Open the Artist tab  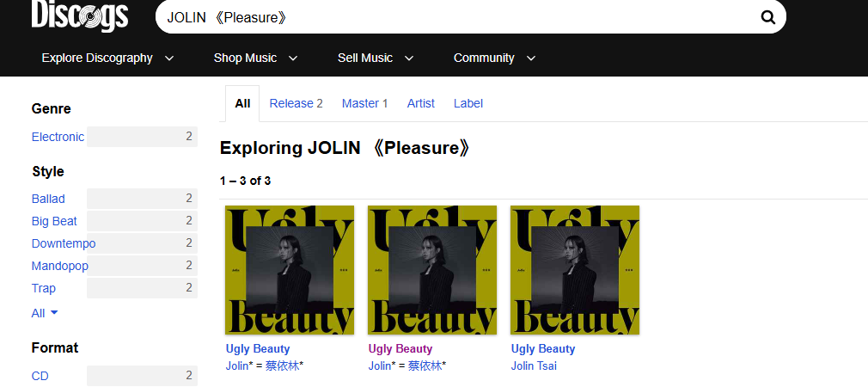[421, 103]
